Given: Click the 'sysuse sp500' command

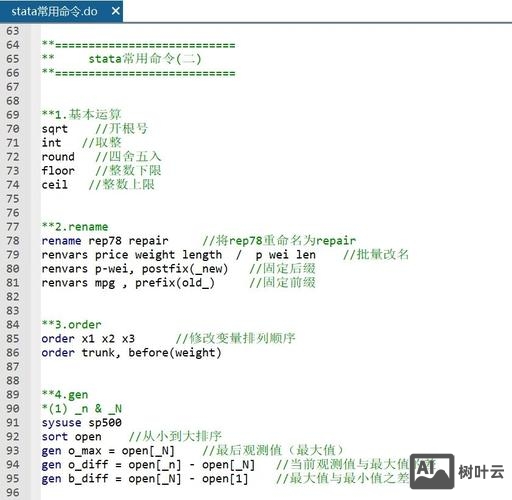Looking at the screenshot, I should [x=82, y=423].
